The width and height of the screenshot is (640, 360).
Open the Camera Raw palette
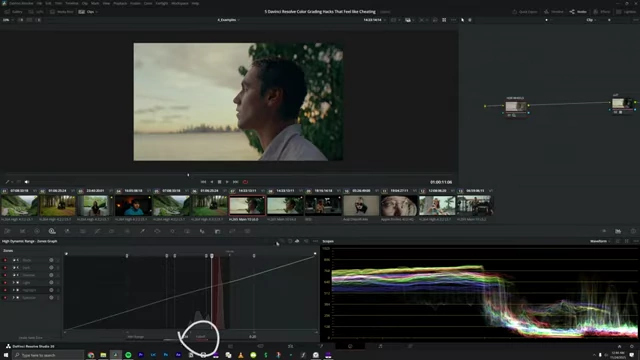(7, 231)
